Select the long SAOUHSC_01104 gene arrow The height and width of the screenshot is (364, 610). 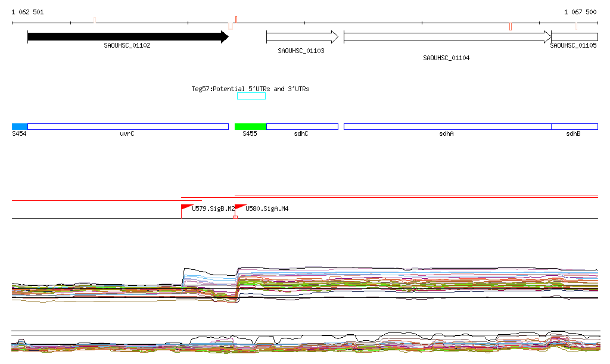[447, 37]
